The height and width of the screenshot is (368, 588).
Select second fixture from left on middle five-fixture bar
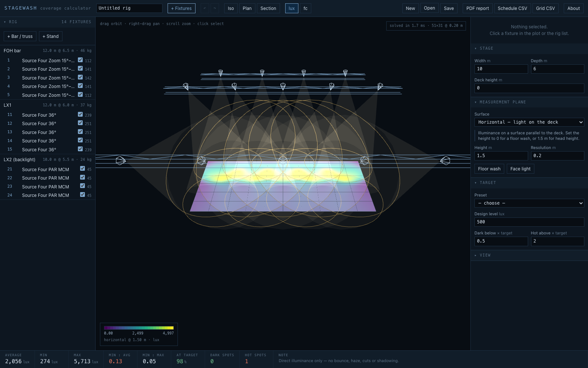point(234,86)
